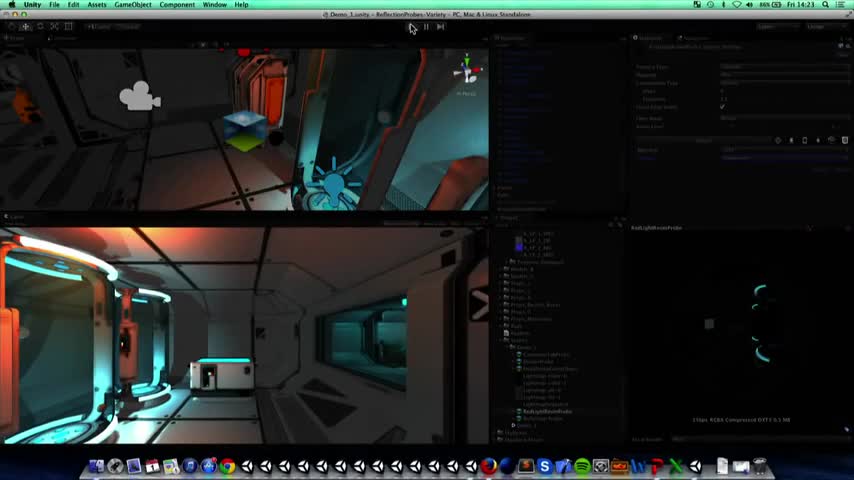Click the blue texture asset icon in the Project panel
The width and height of the screenshot is (854, 480).
[519, 247]
